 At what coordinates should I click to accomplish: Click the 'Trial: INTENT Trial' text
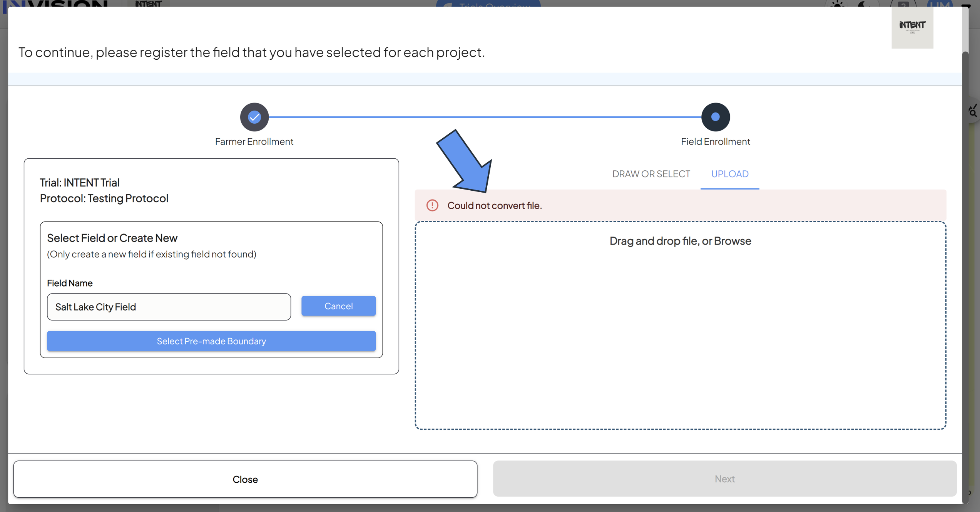(x=80, y=182)
